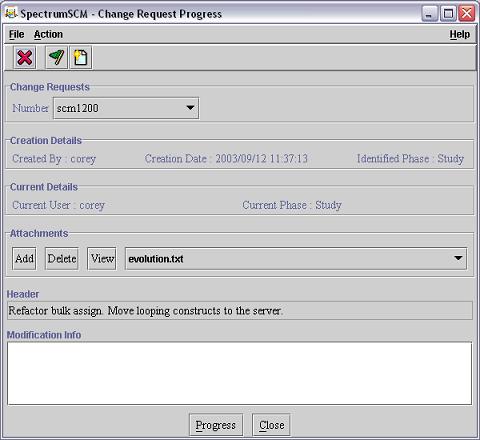This screenshot has width=480, height=440.
Task: Click inside the Modification Info text area
Action: (239, 373)
